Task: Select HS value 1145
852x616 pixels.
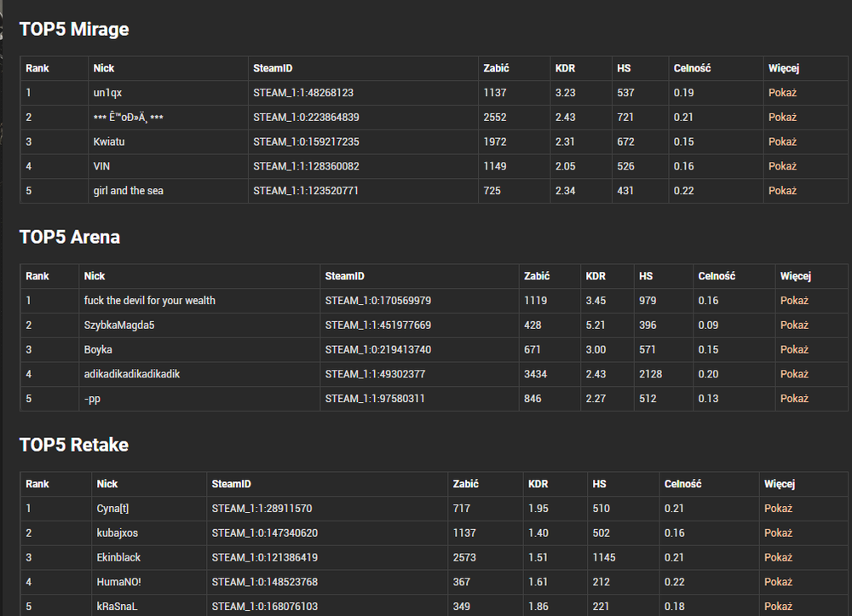Action: [604, 558]
